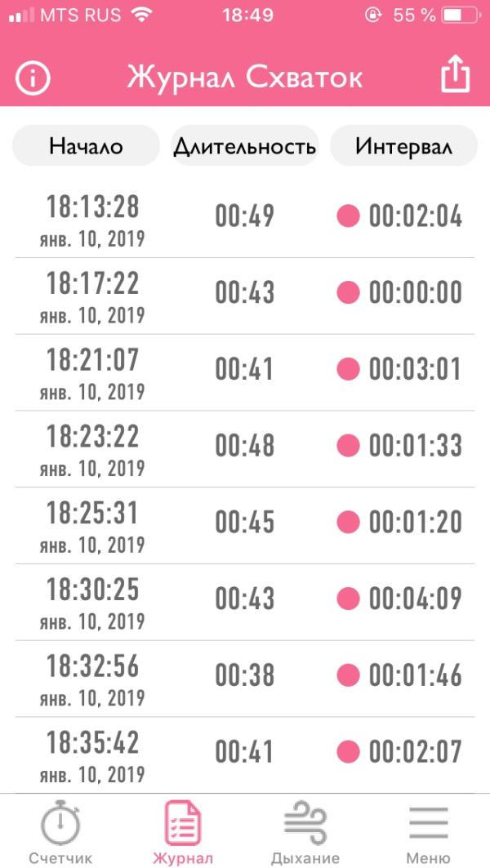Viewport: 490px width, 868px height.
Task: Tap the 00:48 duration value
Action: click(x=244, y=446)
